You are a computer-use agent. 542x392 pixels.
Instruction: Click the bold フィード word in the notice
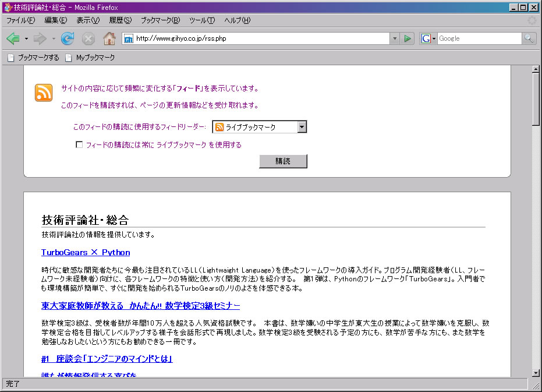coord(189,89)
